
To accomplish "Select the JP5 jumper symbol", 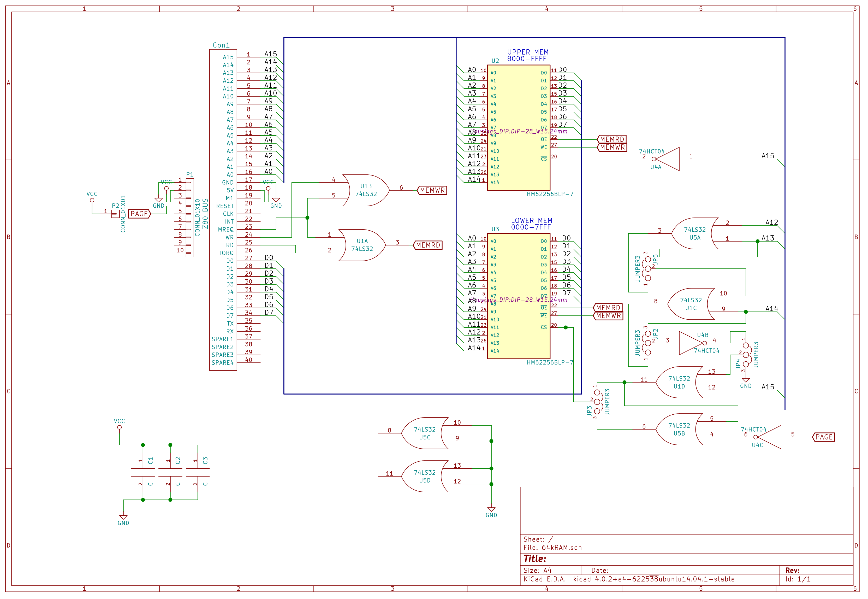I will coord(648,269).
